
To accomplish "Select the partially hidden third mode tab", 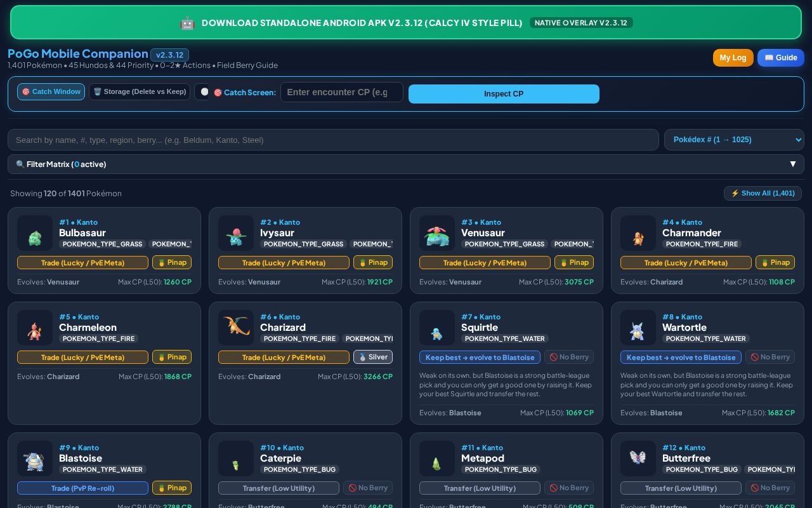I will [202, 92].
